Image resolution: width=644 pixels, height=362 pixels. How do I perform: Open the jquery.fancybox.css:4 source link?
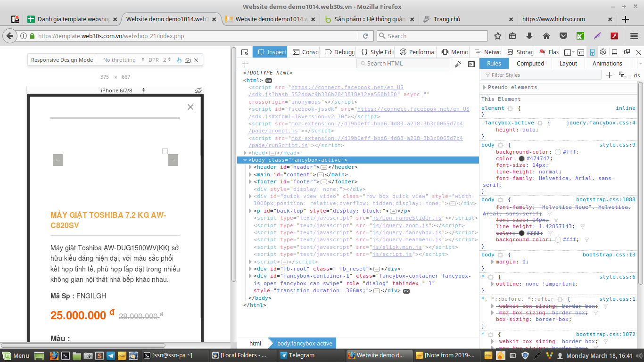click(x=601, y=123)
